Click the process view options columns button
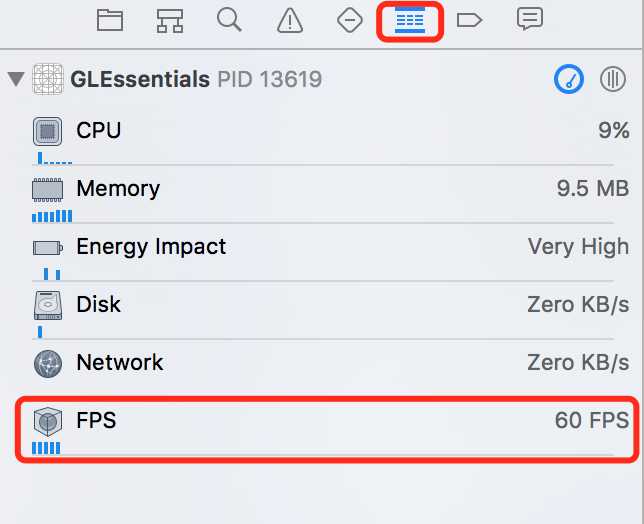This screenshot has width=644, height=524. click(x=613, y=79)
